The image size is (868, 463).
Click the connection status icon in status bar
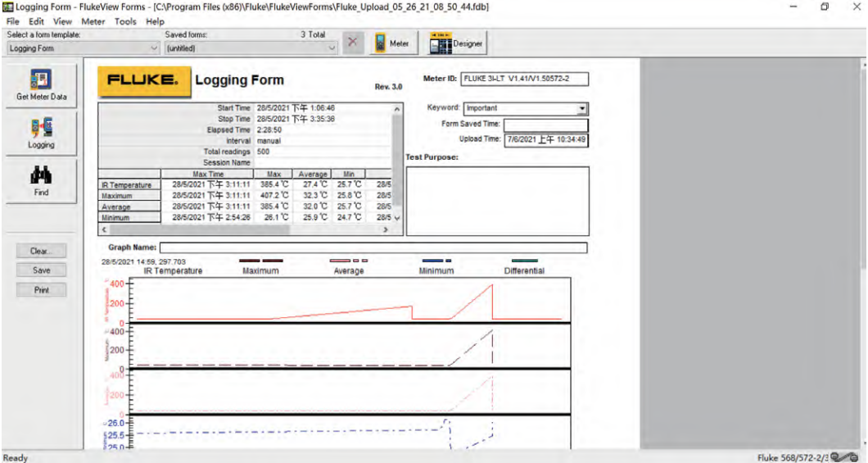coord(844,457)
